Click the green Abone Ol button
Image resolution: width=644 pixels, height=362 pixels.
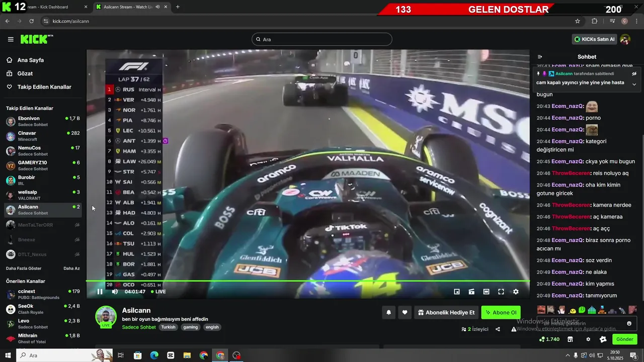501,312
